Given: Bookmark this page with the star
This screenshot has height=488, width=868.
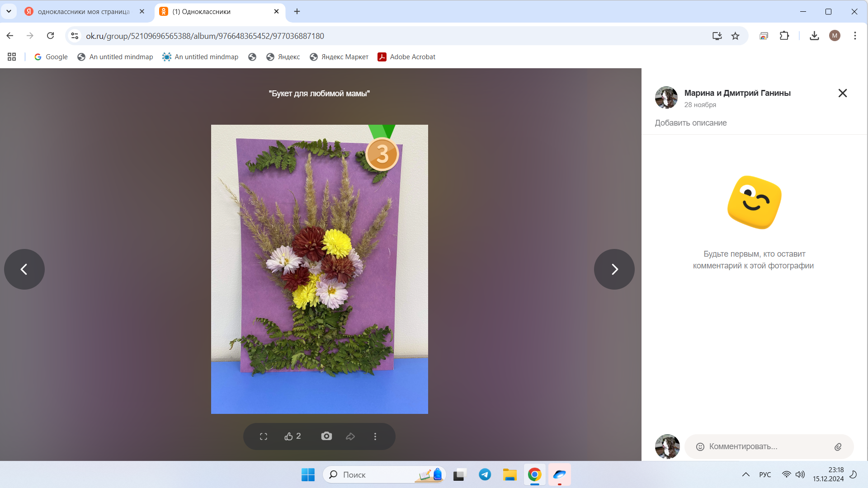Looking at the screenshot, I should [x=736, y=36].
